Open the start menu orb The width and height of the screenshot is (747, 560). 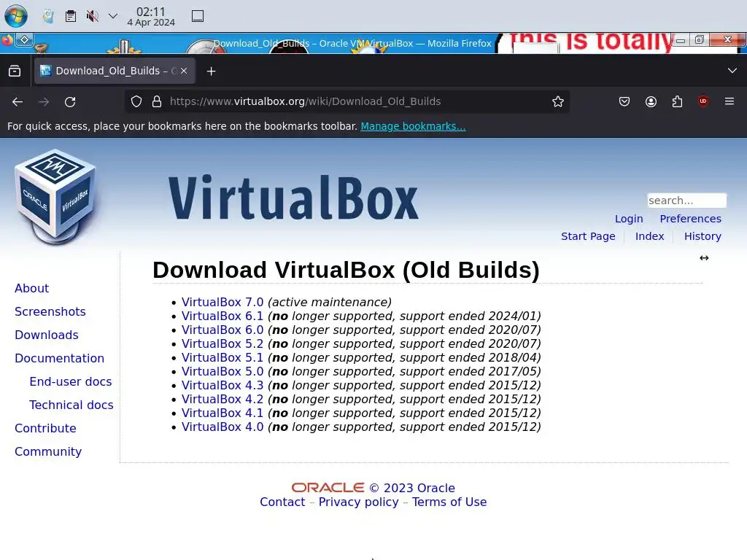point(16,16)
